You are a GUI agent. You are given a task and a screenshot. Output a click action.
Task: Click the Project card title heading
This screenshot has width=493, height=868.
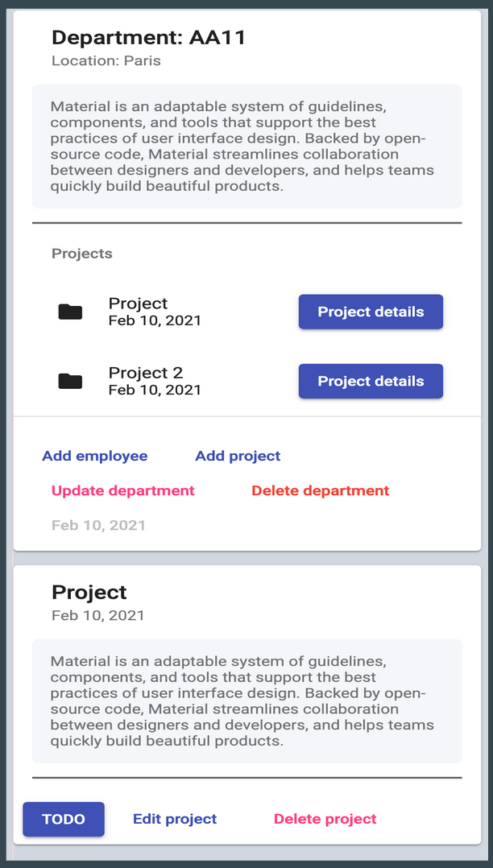[x=89, y=592]
